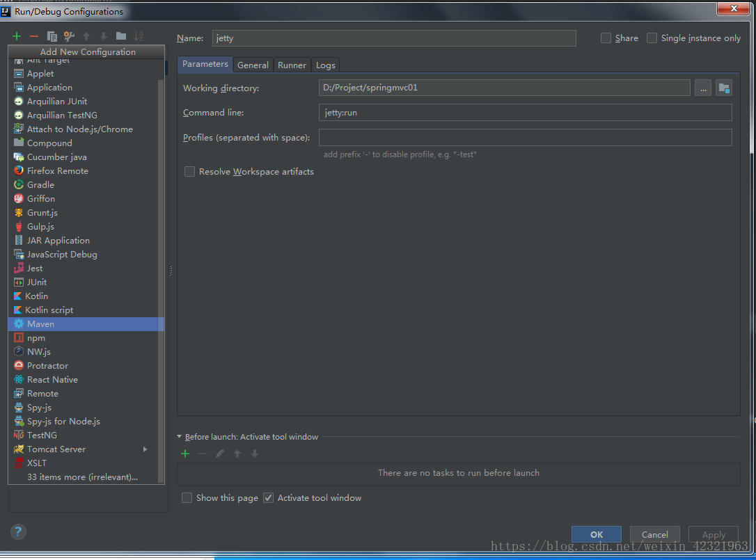Pick Cucumber java configuration

tap(86, 157)
